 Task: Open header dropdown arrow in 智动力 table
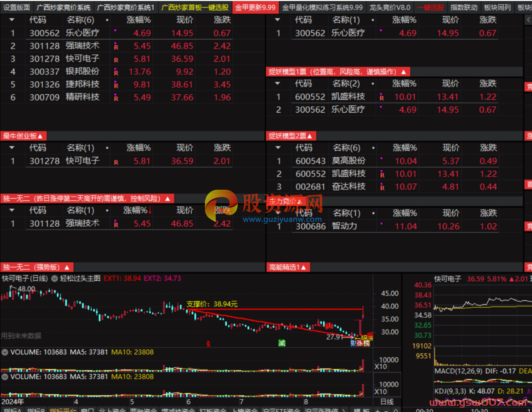(x=278, y=212)
